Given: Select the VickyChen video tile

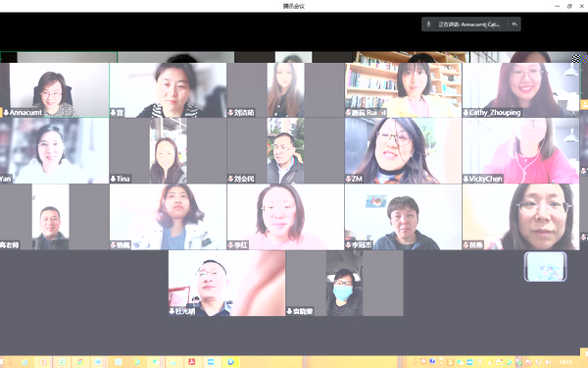Looking at the screenshot, I should 521,150.
